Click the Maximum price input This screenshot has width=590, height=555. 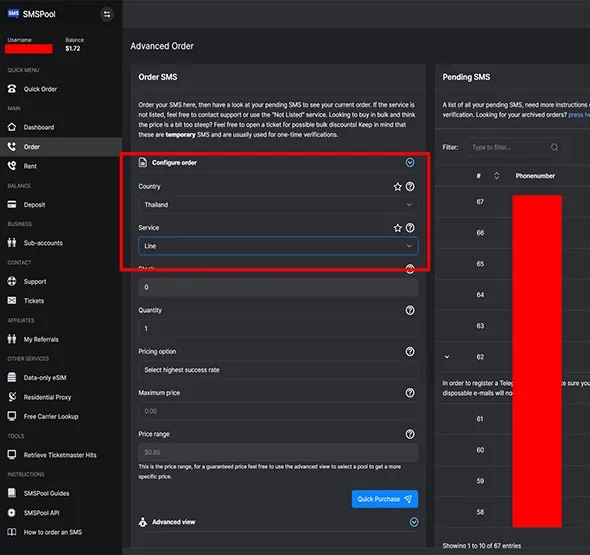[278, 411]
